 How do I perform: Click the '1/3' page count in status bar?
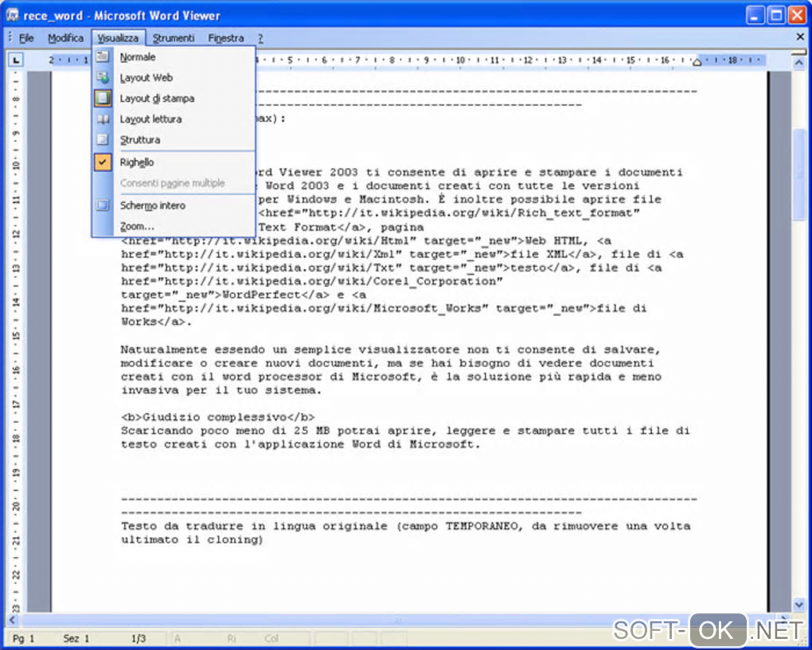coord(139,638)
